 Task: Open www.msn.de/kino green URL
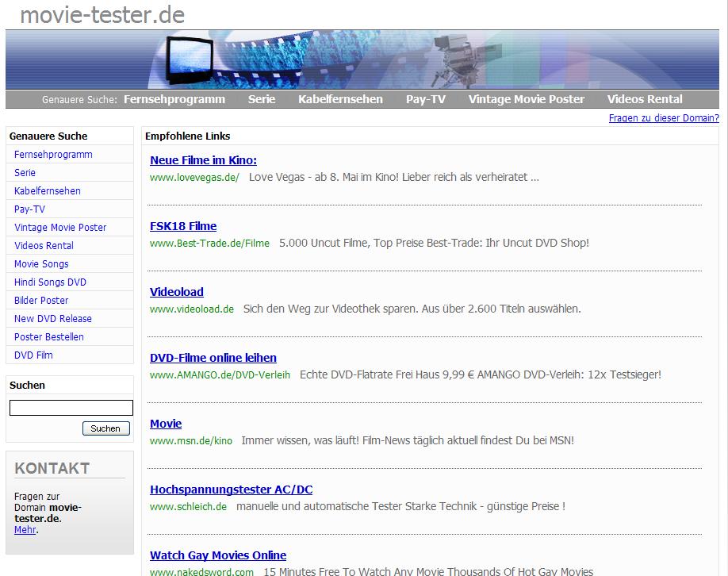[x=191, y=440]
